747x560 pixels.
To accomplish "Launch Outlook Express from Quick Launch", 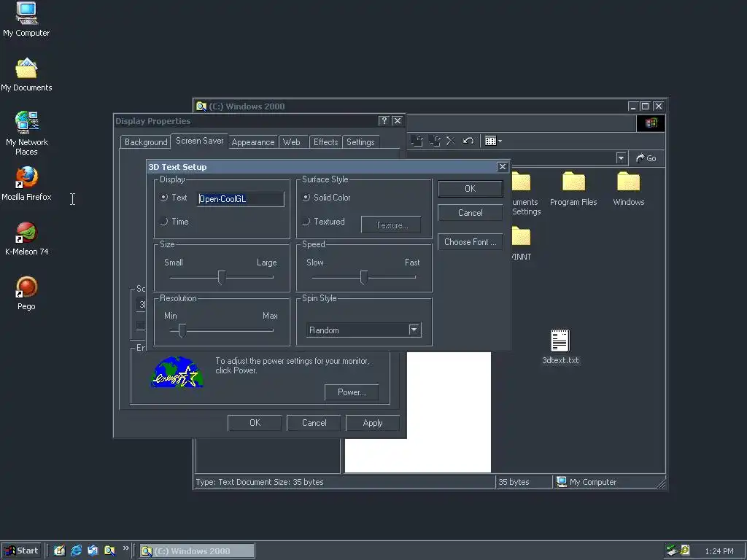I will click(x=93, y=551).
